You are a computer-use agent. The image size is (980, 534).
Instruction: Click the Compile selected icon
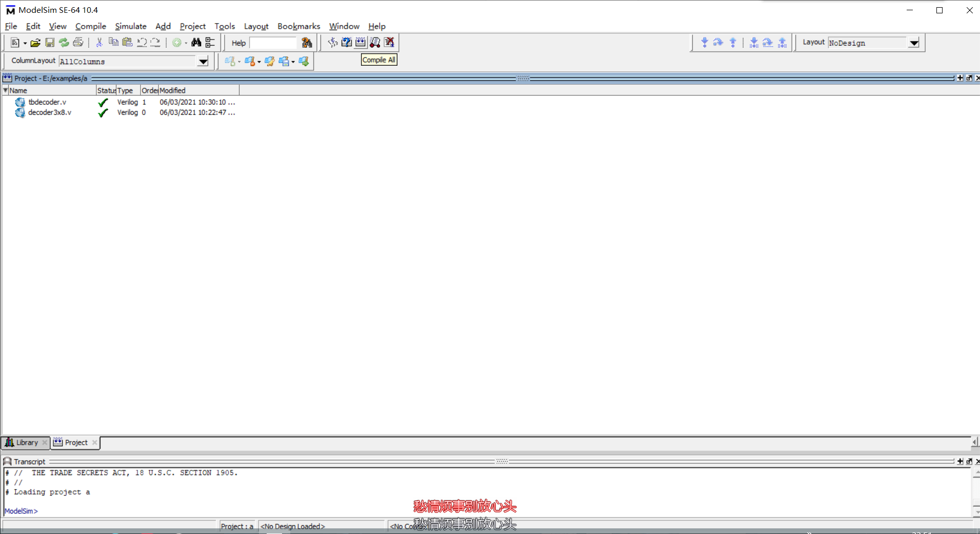click(x=333, y=43)
